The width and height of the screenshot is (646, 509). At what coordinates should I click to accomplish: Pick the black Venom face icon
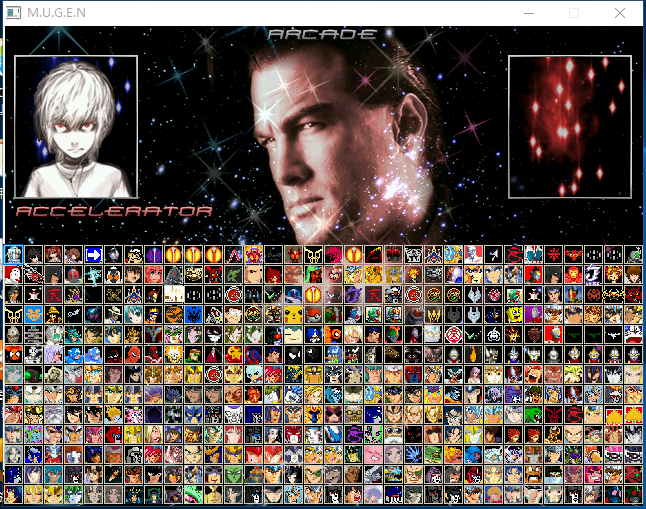coord(293,354)
